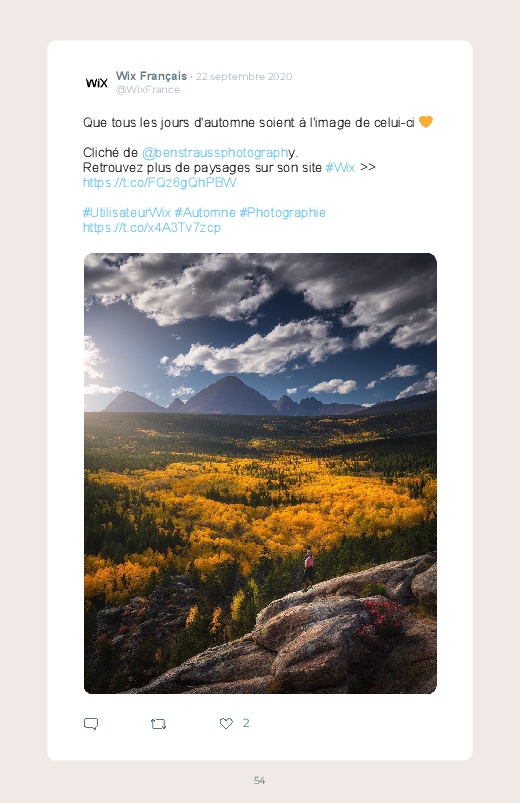Click the tweet text about jours d'automne
Image resolution: width=520 pixels, height=803 pixels.
tap(248, 122)
